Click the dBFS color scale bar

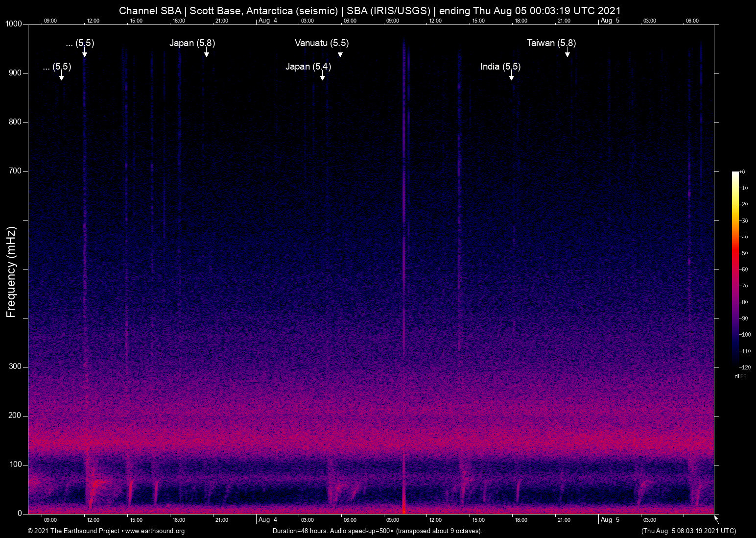point(735,269)
